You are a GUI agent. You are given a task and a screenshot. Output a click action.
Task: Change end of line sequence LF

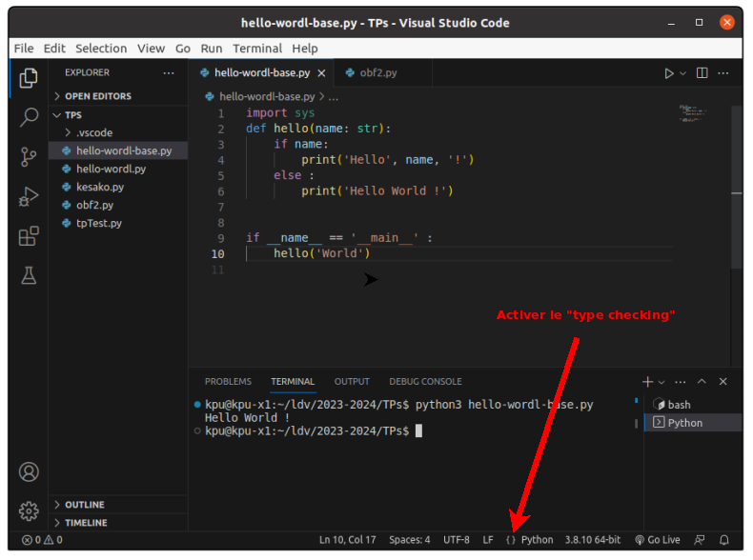pos(488,540)
